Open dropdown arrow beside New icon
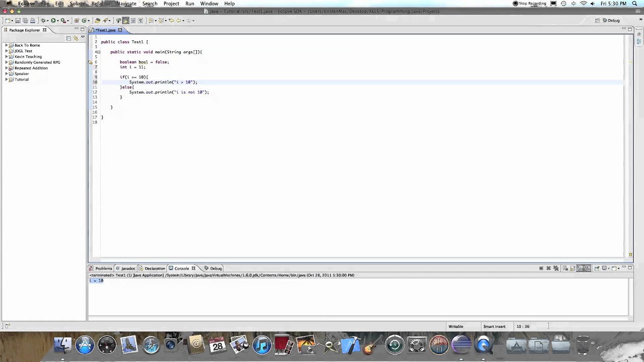The height and width of the screenshot is (362, 644). [x=12, y=21]
